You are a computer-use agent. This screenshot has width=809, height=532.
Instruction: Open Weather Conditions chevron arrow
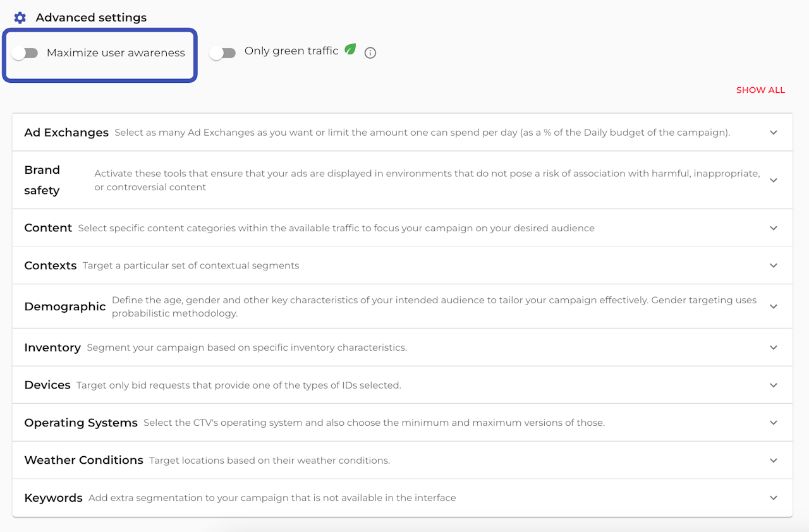(x=774, y=460)
